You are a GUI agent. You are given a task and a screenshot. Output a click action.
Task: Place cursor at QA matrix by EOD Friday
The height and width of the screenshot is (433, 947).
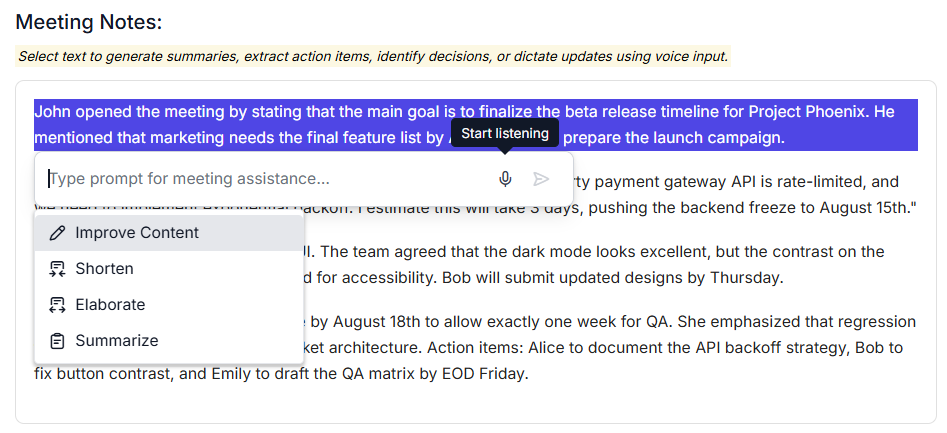pos(435,374)
